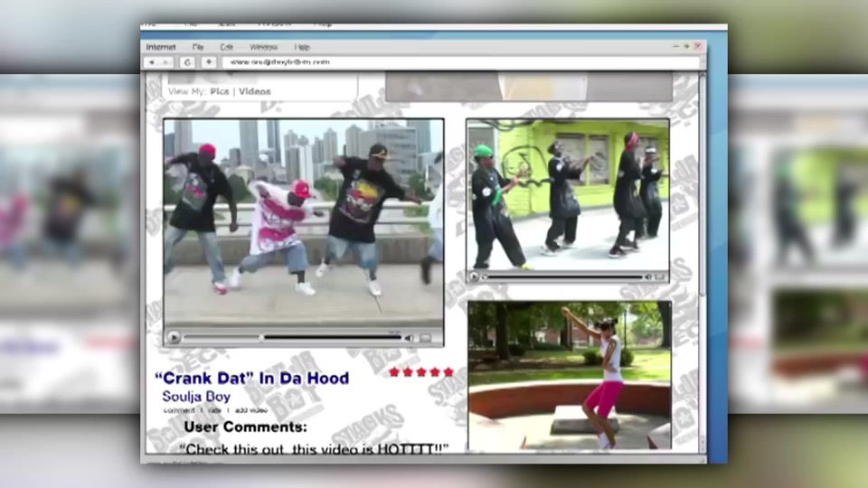
Task: Click the browser forward arrow button
Action: (x=165, y=62)
